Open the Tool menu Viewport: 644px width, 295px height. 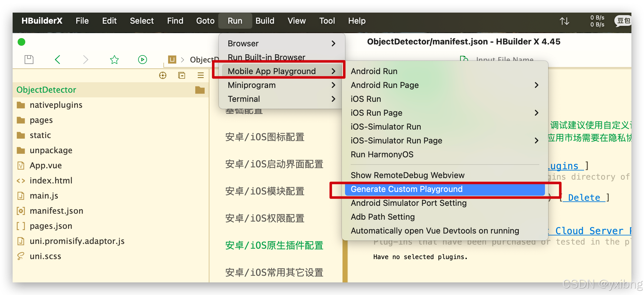[327, 21]
